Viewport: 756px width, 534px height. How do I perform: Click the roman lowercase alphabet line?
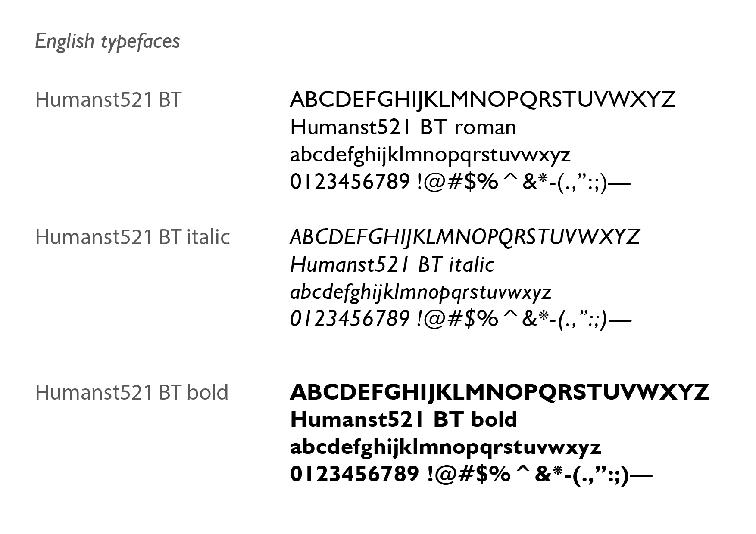(430, 155)
